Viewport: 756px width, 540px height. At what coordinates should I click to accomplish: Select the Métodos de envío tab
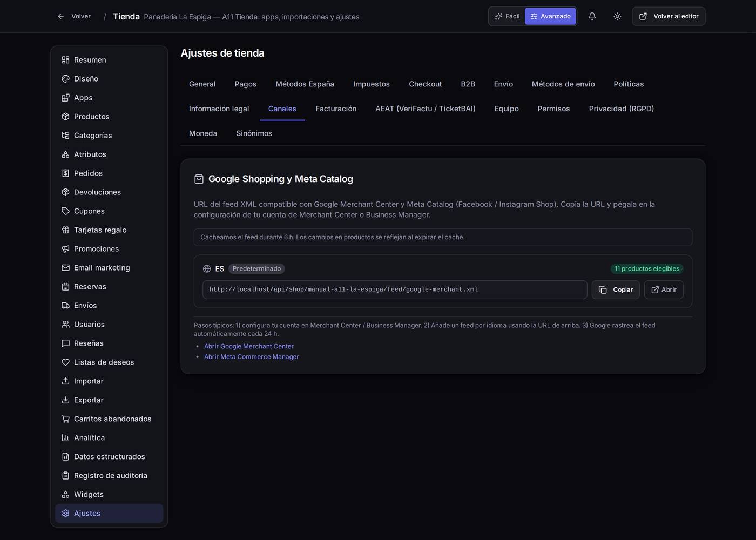click(563, 84)
